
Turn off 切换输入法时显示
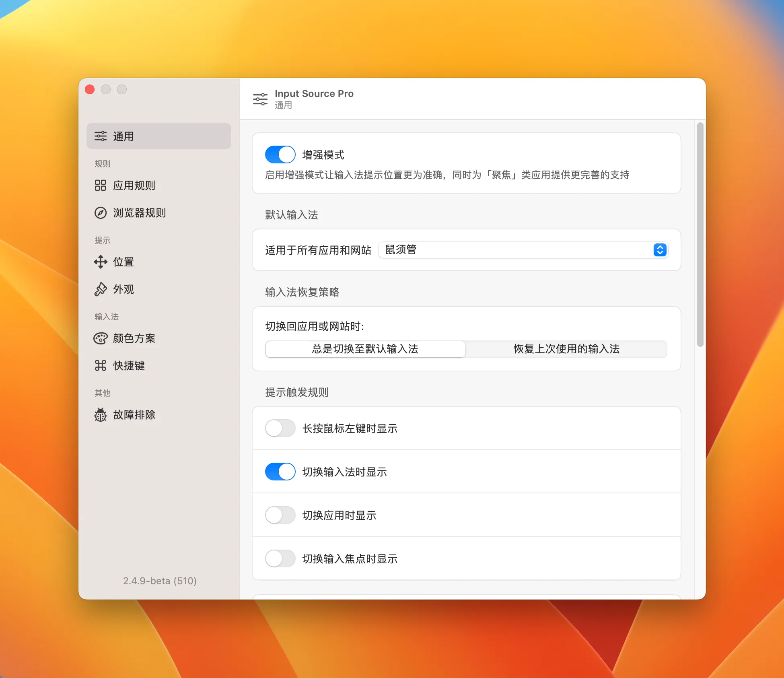280,472
